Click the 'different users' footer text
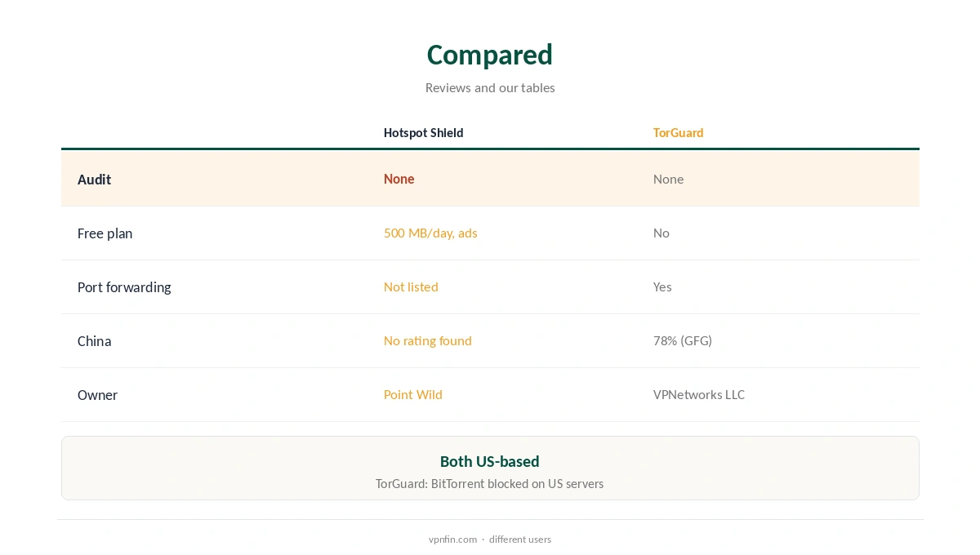Image resolution: width=980 pixels, height=555 pixels. point(520,539)
